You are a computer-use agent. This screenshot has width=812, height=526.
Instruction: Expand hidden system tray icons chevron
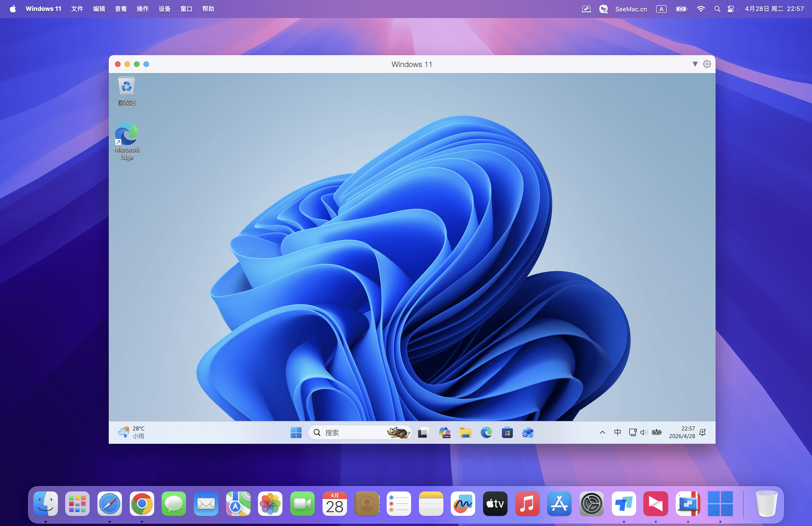coord(602,432)
